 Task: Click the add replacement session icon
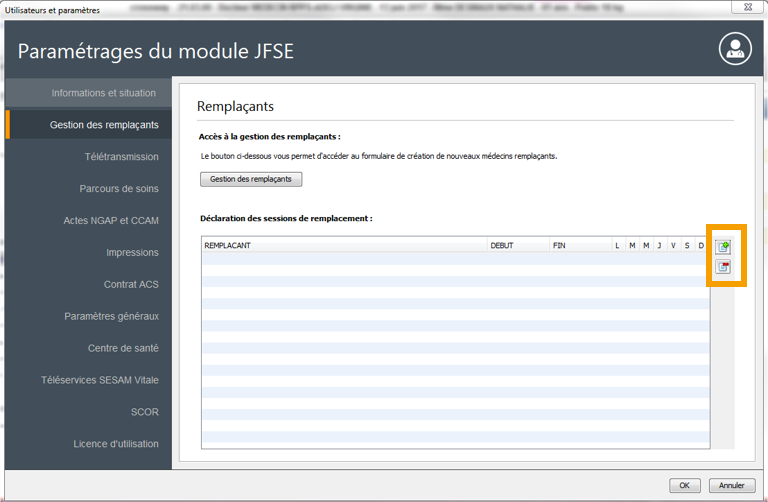[723, 246]
